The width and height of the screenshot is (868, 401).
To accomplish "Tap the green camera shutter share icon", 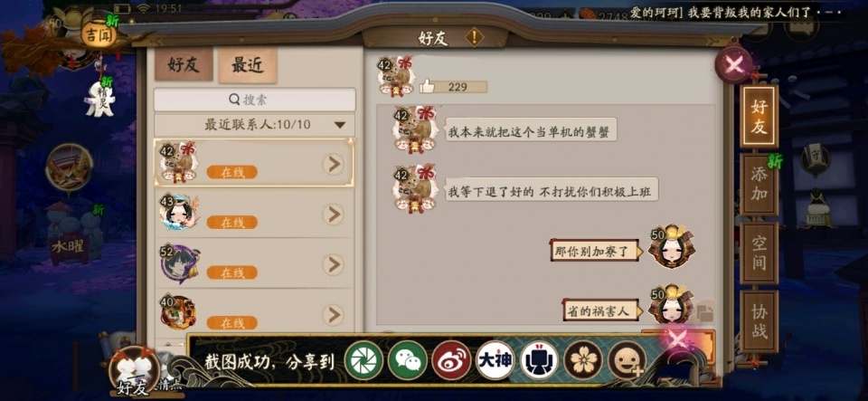I will tap(363, 360).
